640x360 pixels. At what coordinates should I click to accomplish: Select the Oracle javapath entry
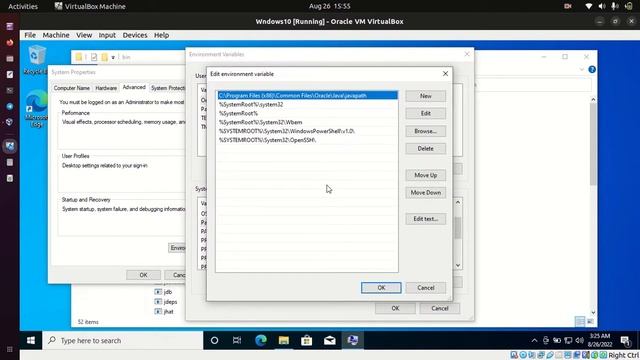(307, 96)
